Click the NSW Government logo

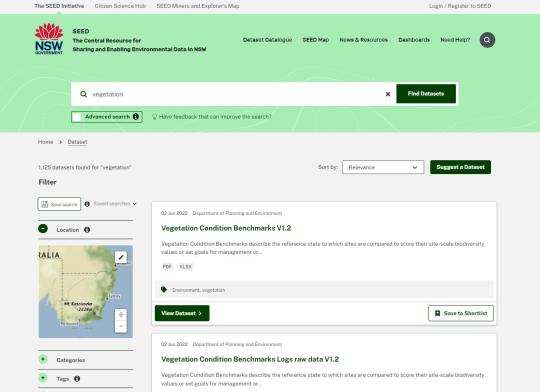(49, 39)
